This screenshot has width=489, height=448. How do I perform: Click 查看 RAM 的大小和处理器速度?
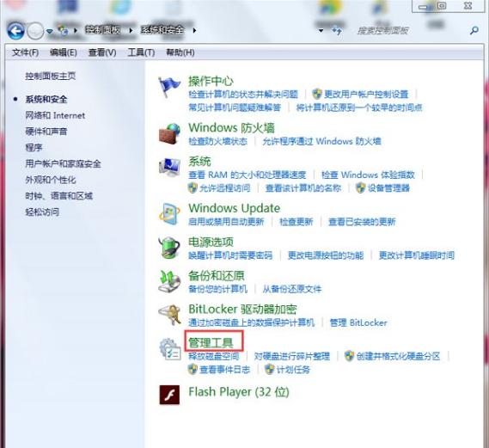point(248,175)
